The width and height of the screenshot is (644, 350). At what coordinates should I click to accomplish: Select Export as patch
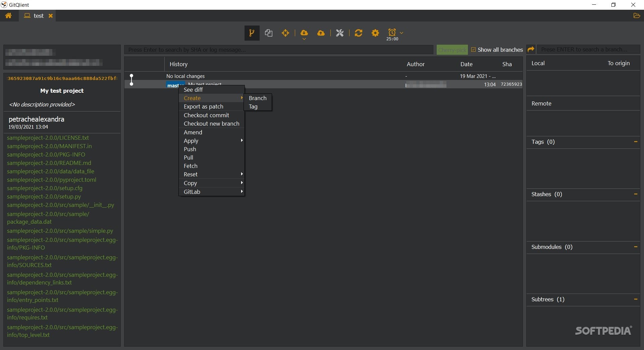(211, 106)
